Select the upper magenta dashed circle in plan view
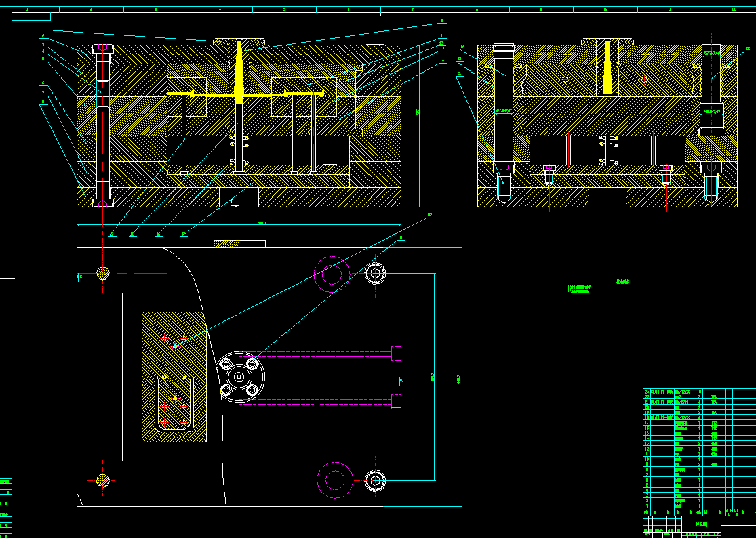Image resolution: width=756 pixels, height=538 pixels. pos(332,274)
